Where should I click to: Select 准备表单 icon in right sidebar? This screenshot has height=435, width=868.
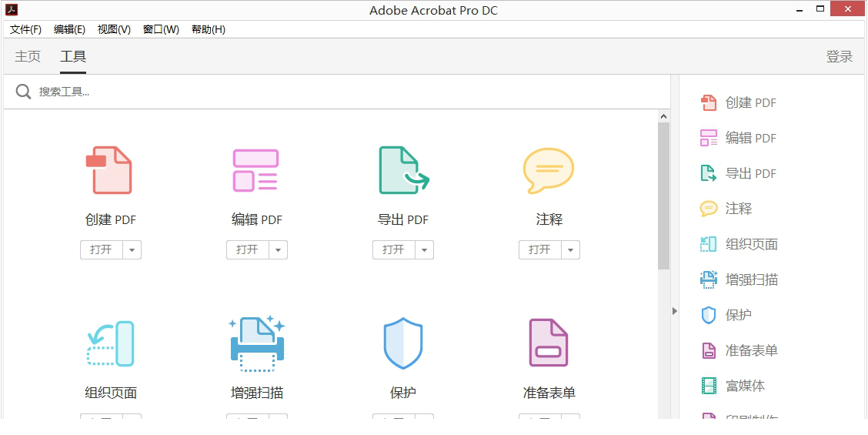pyautogui.click(x=709, y=350)
